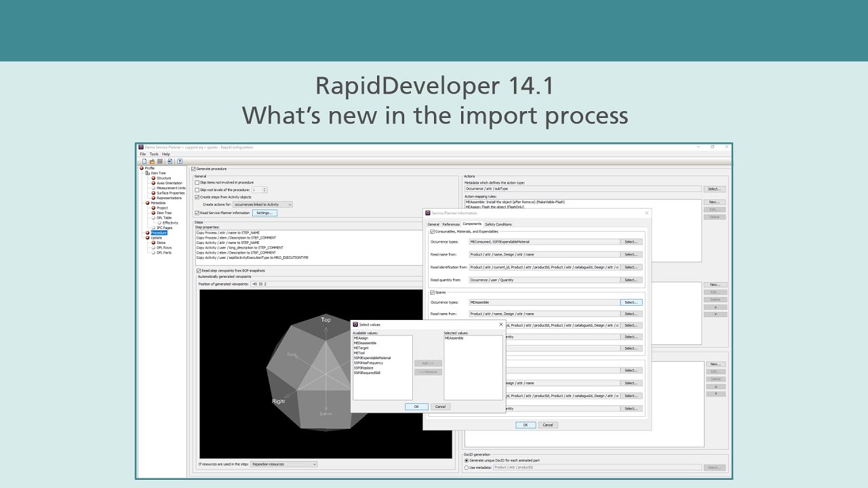The width and height of the screenshot is (868, 488).
Task: Click the Open folder toolbar icon
Action: coord(153,161)
